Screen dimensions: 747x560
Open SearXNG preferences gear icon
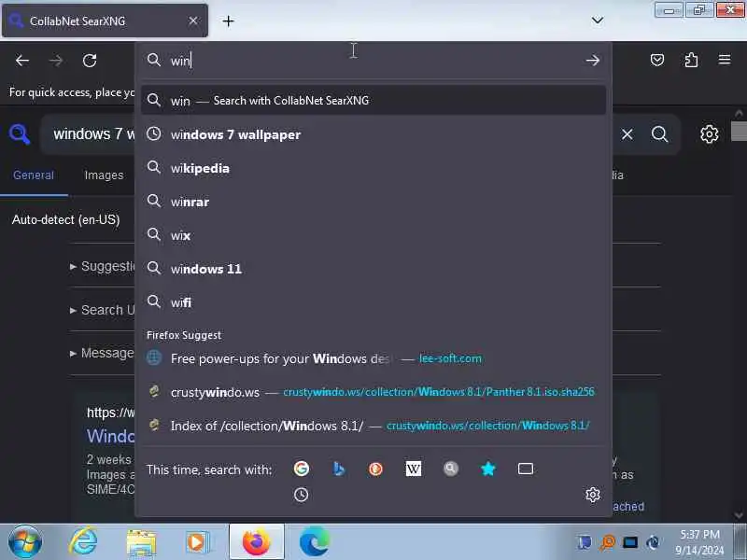pos(710,134)
